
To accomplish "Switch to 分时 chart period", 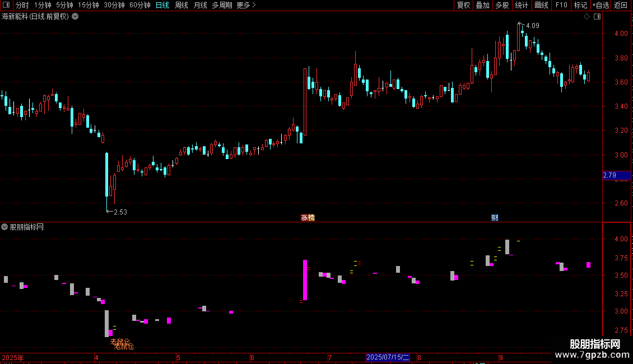I will pos(22,5).
